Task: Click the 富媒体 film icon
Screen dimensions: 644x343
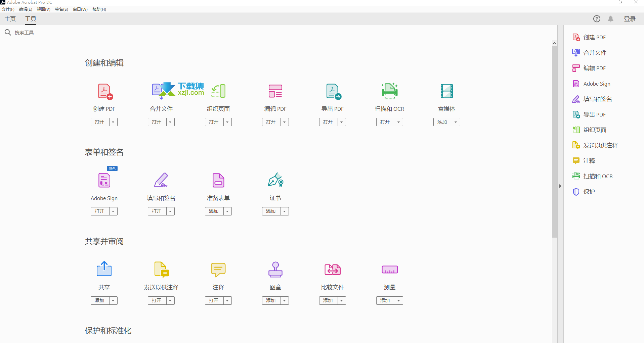Action: (447, 91)
